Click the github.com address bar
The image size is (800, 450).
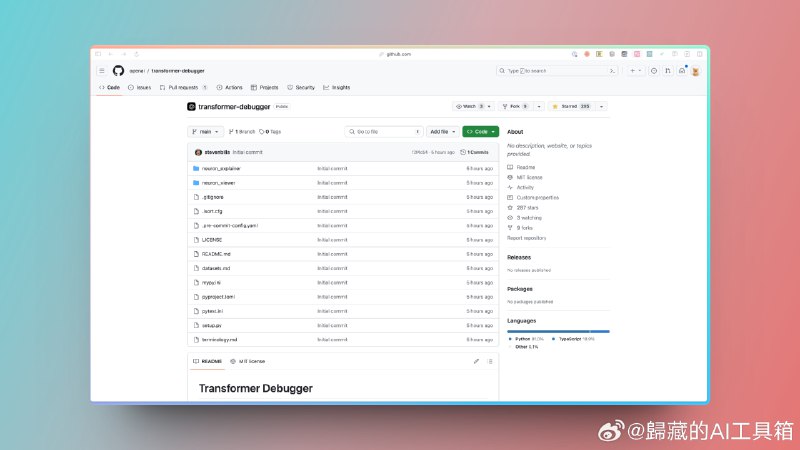pyautogui.click(x=398, y=54)
